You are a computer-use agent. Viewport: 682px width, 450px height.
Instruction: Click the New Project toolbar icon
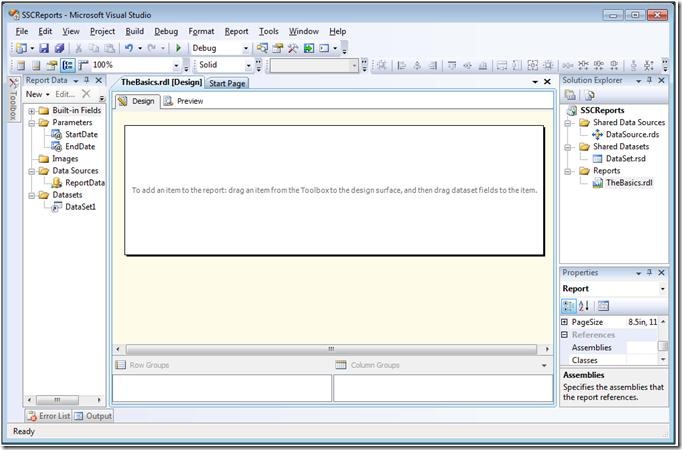(x=21, y=48)
